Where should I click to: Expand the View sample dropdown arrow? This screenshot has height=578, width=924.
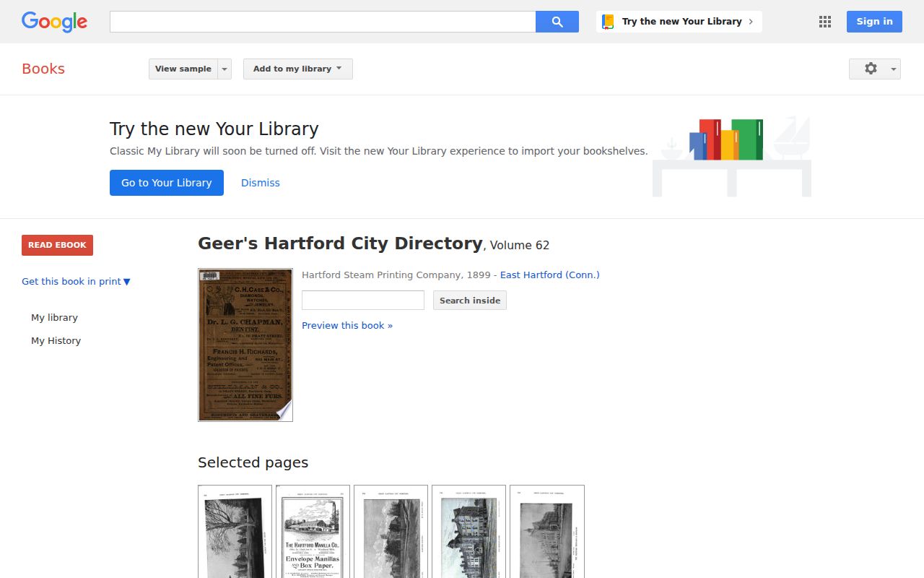225,69
